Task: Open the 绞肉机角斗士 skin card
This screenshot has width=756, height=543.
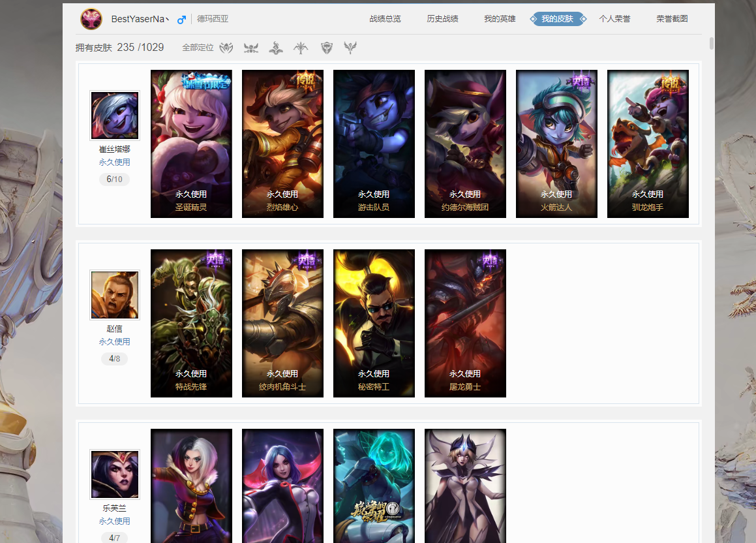Action: click(282, 323)
